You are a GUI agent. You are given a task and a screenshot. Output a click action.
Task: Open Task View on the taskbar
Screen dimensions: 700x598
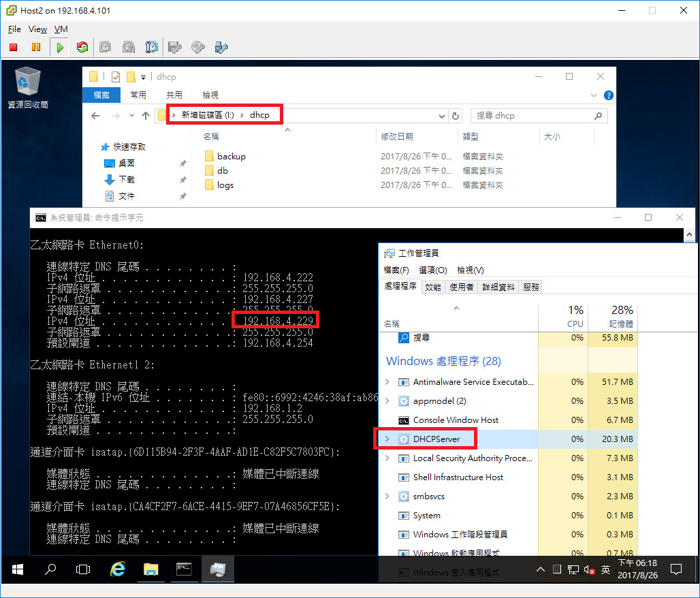[83, 569]
